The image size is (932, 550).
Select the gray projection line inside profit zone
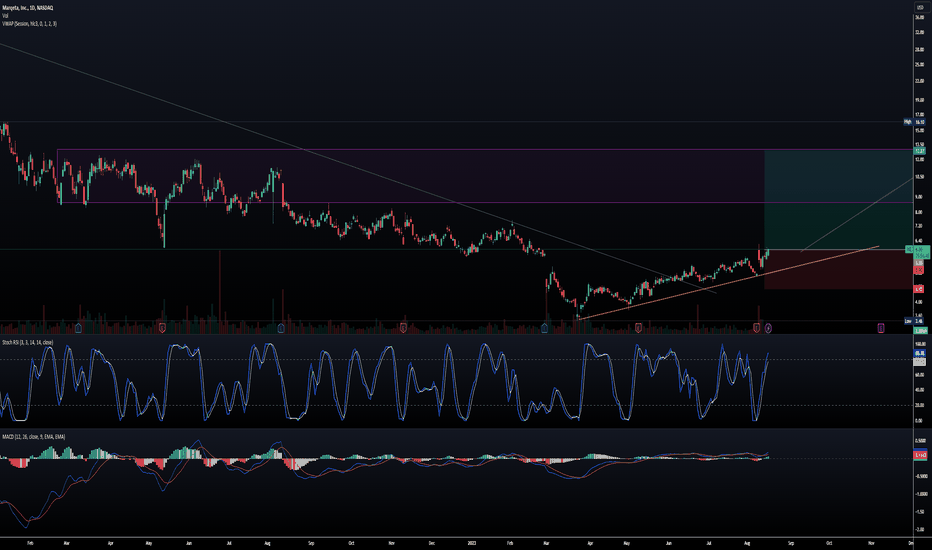click(x=857, y=215)
